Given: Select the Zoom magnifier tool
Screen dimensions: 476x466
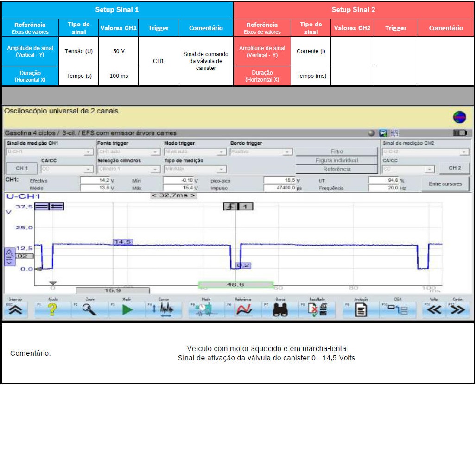Looking at the screenshot, I should 89,310.
